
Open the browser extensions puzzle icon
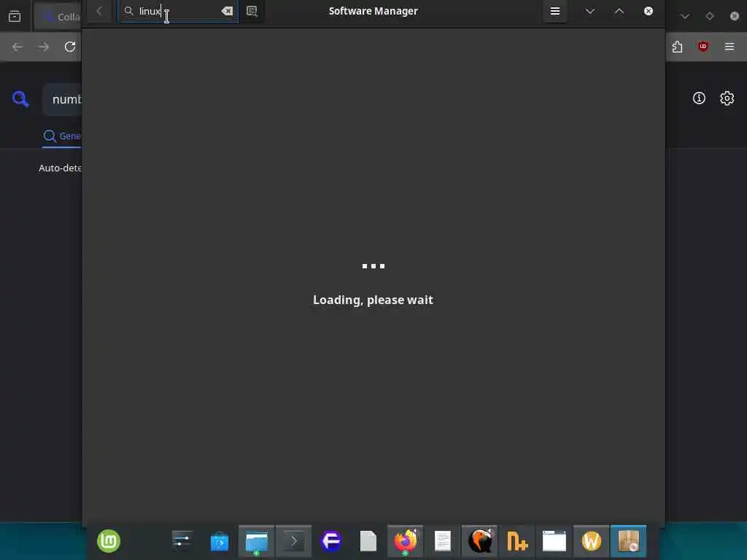point(677,47)
